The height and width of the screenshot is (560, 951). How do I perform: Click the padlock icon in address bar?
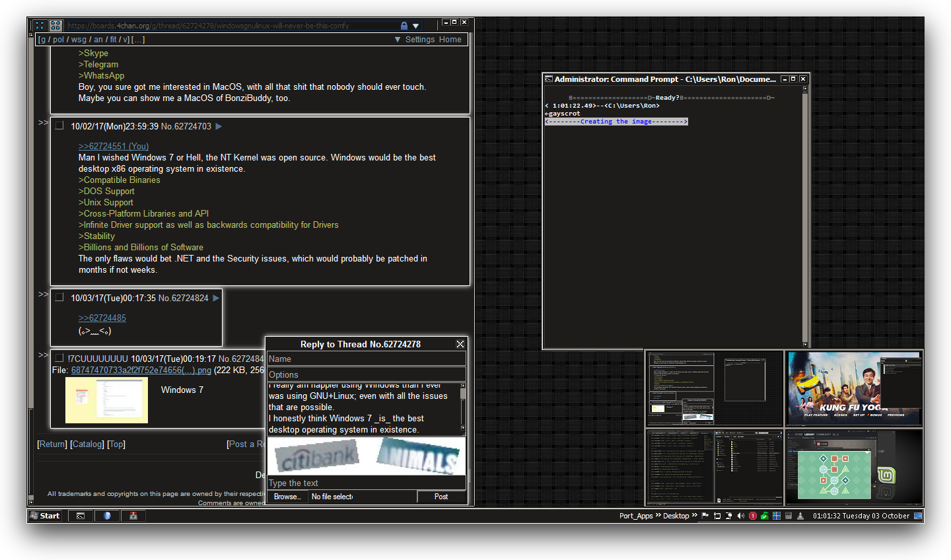pyautogui.click(x=404, y=26)
